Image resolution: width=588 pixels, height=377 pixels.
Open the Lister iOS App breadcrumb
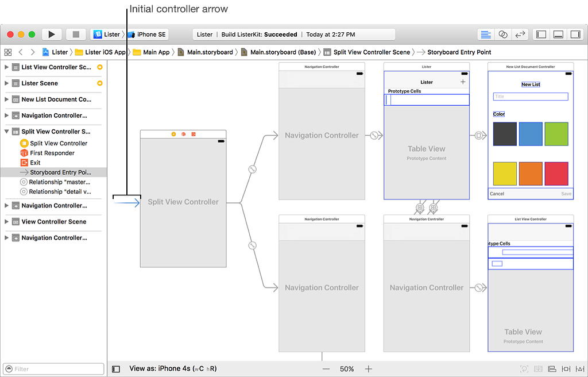click(100, 52)
